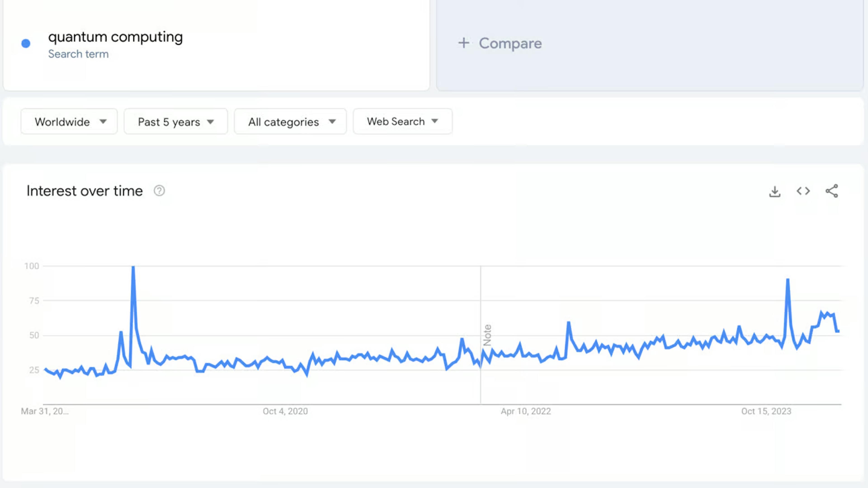The height and width of the screenshot is (488, 868).
Task: Expand the All categories filter dropdown
Action: click(x=290, y=122)
